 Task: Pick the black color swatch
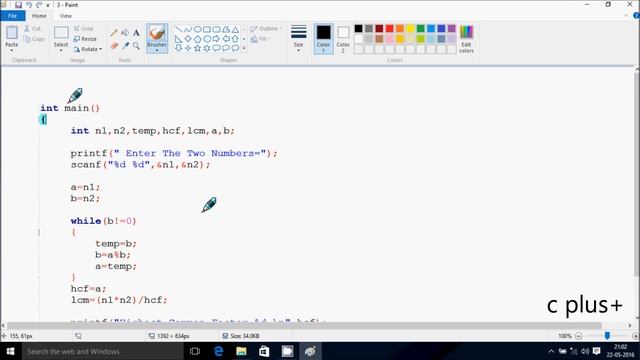358,28
